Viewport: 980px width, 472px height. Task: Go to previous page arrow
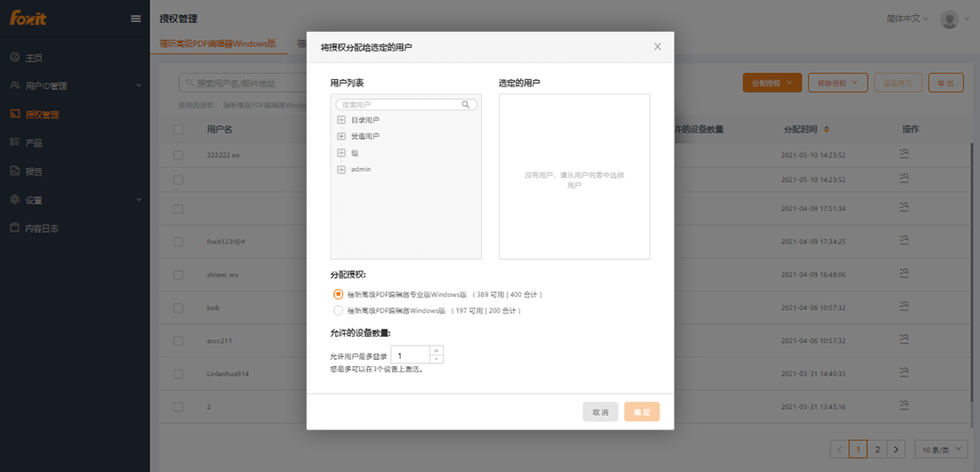[x=839, y=449]
